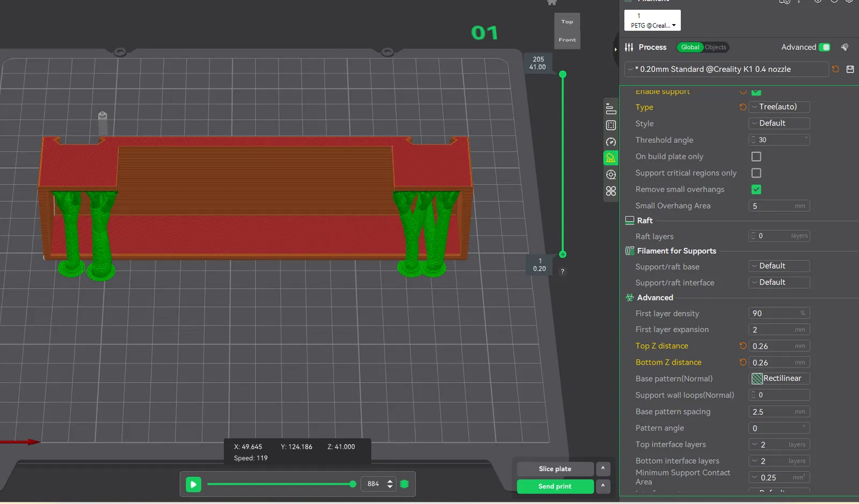
Task: Play the toolpath preview animation
Action: point(193,484)
